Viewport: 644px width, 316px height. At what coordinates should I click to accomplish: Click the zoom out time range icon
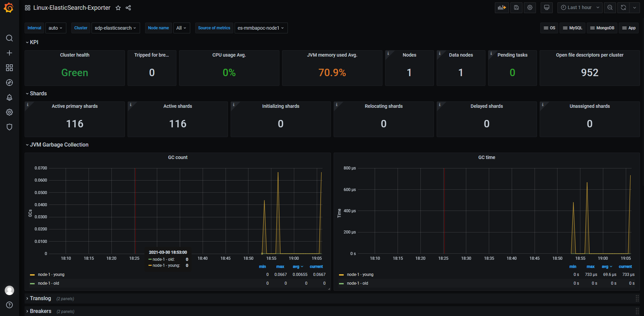(x=610, y=8)
